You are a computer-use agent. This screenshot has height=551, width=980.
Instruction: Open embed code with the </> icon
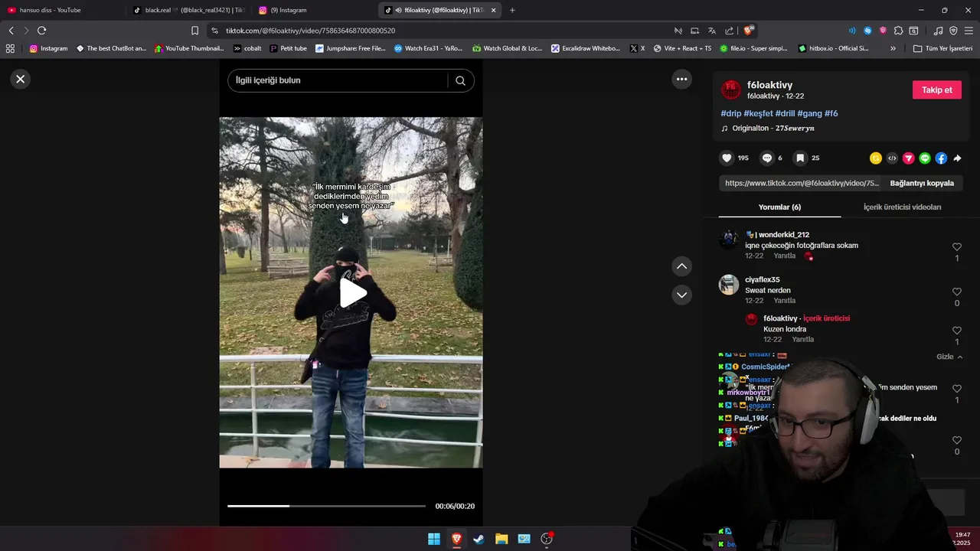coord(892,158)
